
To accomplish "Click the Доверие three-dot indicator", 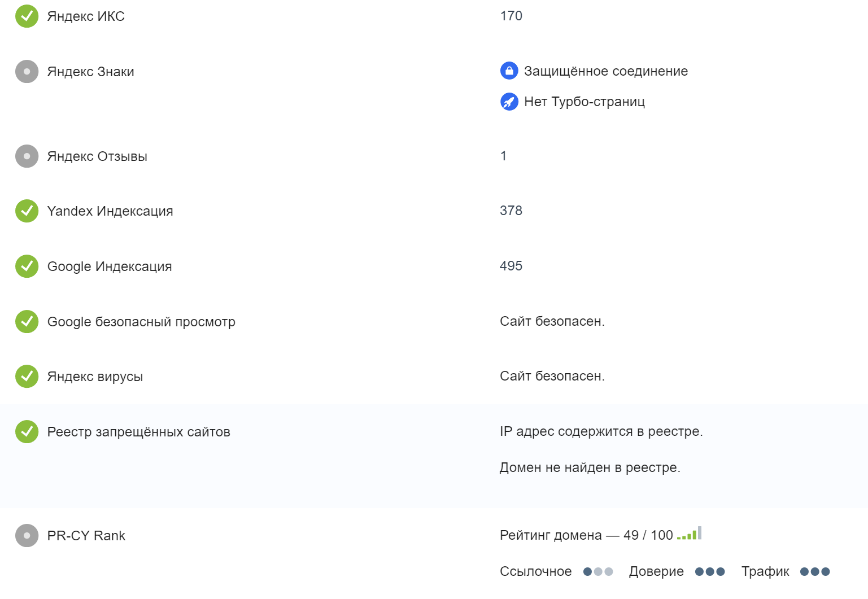I will [710, 572].
